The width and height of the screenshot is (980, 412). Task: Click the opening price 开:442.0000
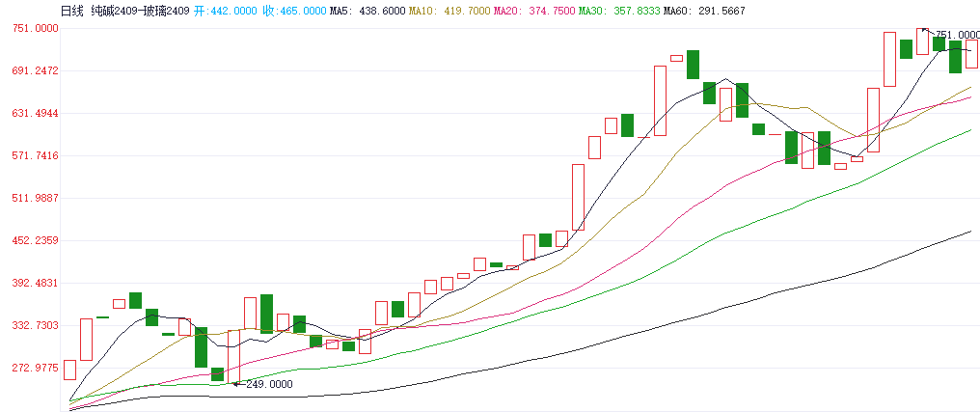[x=225, y=12]
